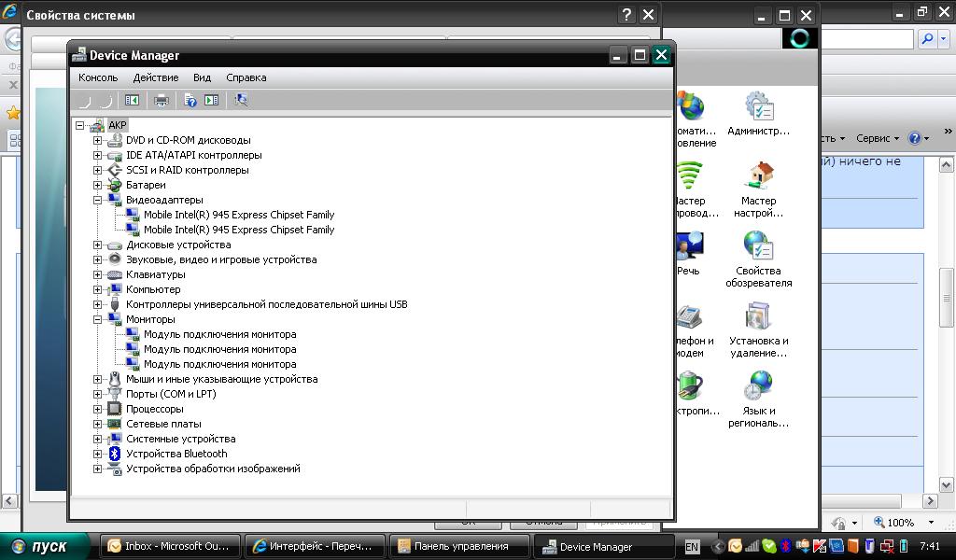Expand DVD и CD-ROM дисководы node
The width and height of the screenshot is (956, 560).
[x=97, y=140]
